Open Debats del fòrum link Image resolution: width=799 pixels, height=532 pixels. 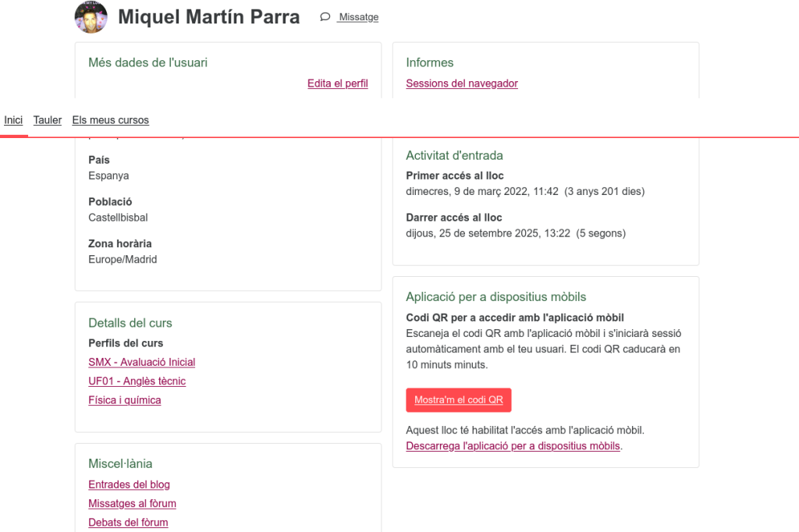128,523
